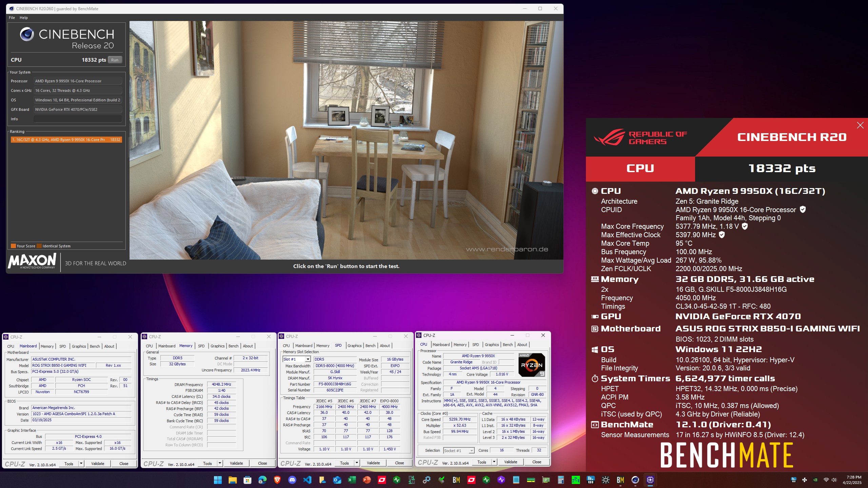Select the 18332 ranking entry in Cinebench
868x488 pixels.
point(66,140)
